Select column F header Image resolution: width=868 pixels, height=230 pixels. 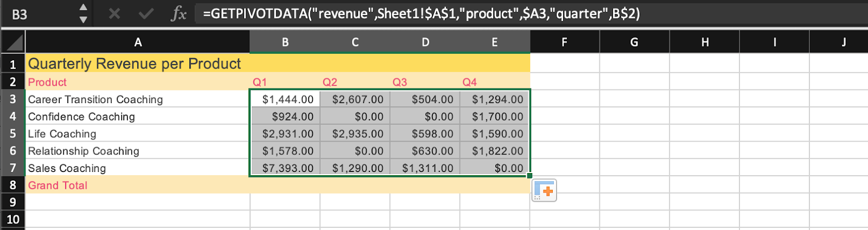pyautogui.click(x=564, y=42)
